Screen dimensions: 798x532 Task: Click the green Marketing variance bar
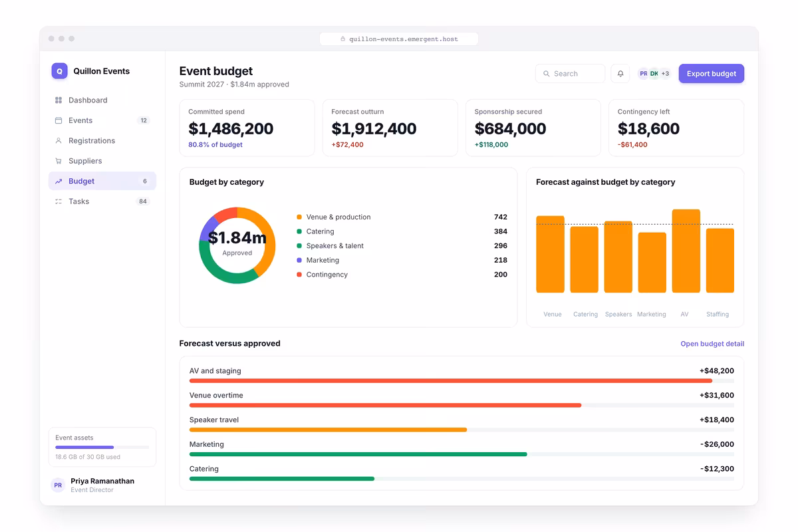(x=358, y=455)
